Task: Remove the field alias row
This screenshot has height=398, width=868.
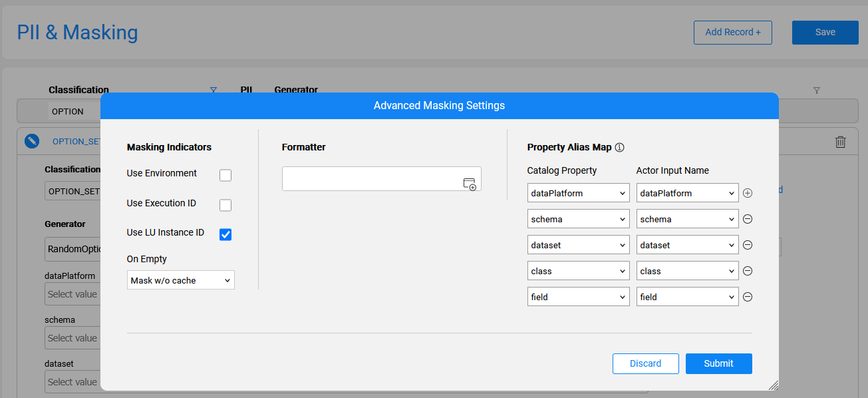Action: click(748, 297)
